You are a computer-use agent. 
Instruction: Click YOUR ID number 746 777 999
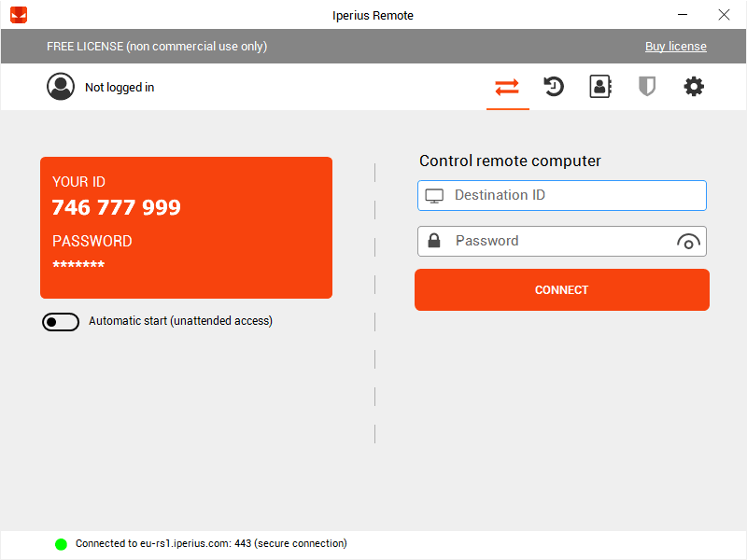[x=117, y=208]
